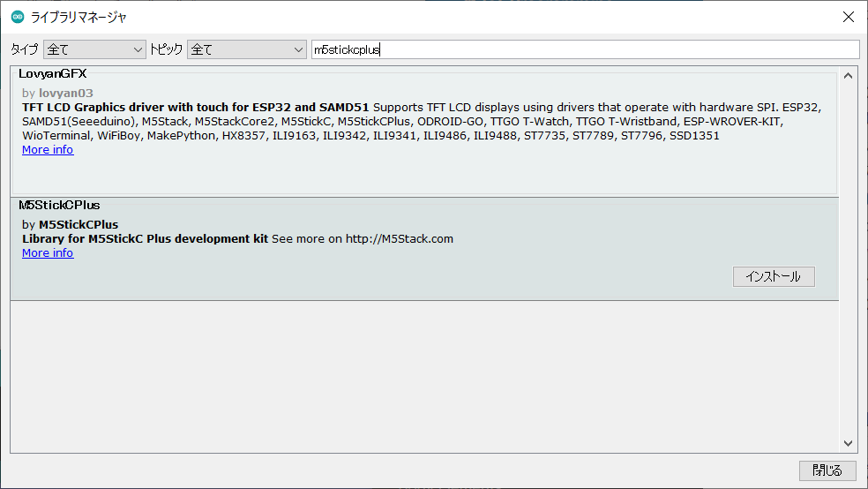Click the bold M5StickCPlus author name
This screenshot has width=868, height=489.
78,224
